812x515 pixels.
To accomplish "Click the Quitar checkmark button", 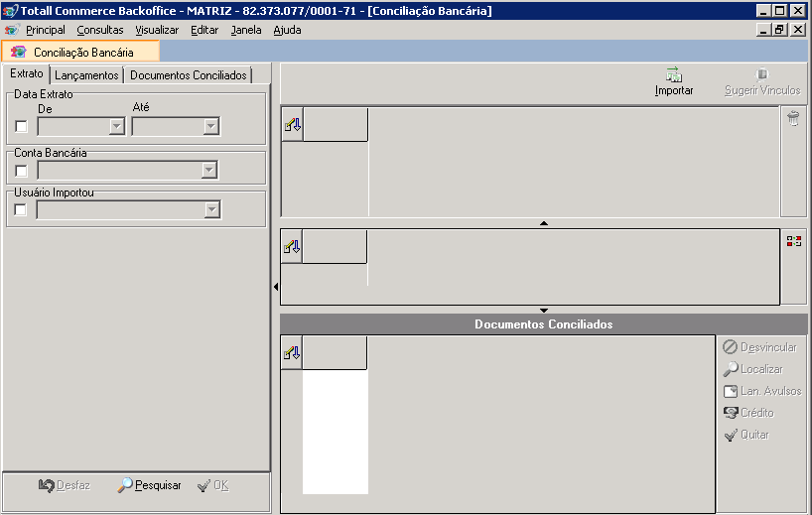I will pos(746,435).
